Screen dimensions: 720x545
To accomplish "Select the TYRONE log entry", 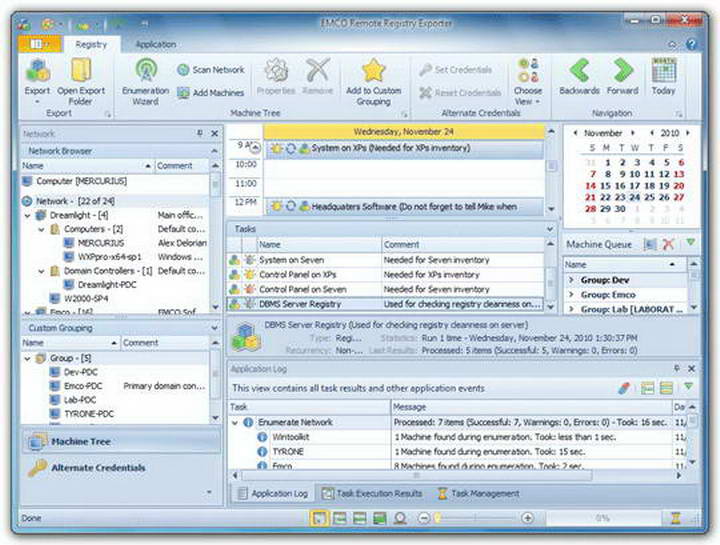I will coord(288,452).
